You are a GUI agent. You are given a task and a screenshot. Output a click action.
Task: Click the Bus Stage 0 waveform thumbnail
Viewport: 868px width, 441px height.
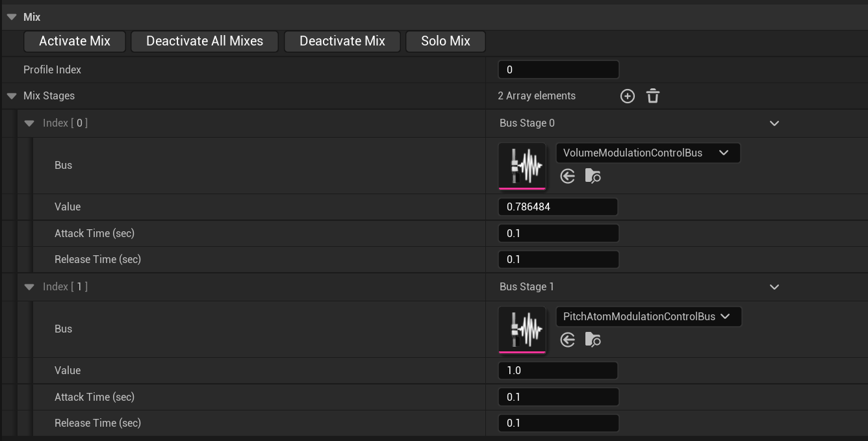(522, 166)
